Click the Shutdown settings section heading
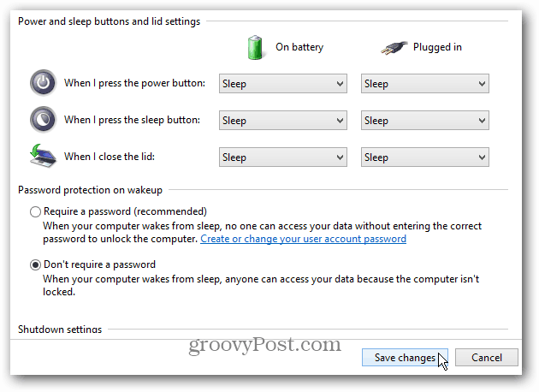539x392 pixels. coord(60,330)
